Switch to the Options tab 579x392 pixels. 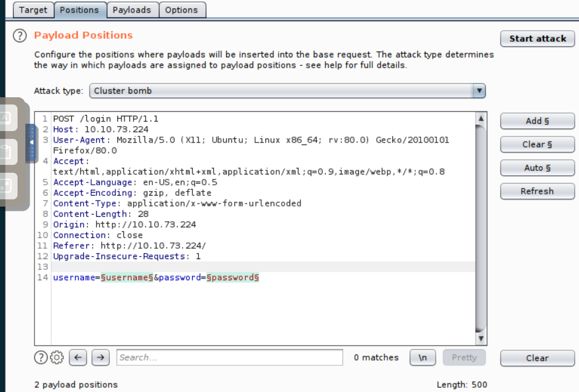pyautogui.click(x=181, y=10)
